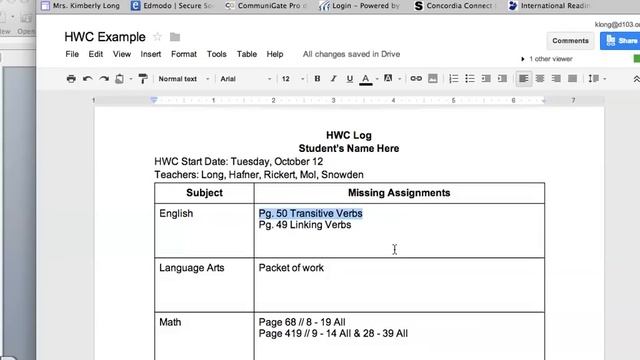Switch to the Edmodo tab
The width and height of the screenshot is (640, 360).
point(172,6)
